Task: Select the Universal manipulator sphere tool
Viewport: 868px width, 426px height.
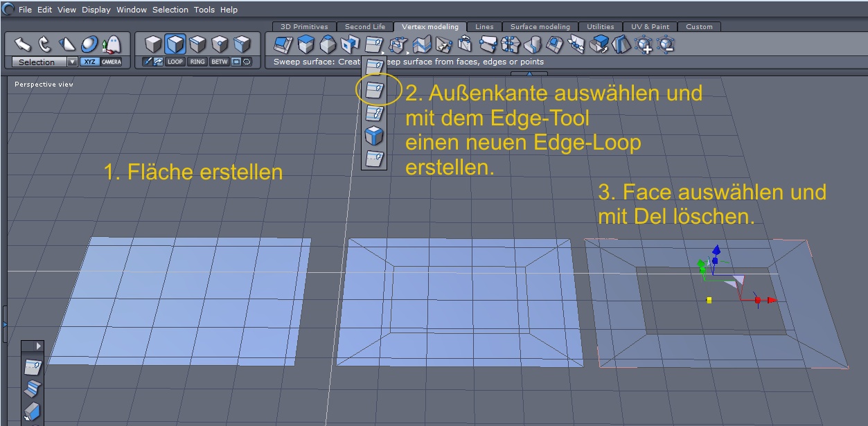Action: pos(89,45)
